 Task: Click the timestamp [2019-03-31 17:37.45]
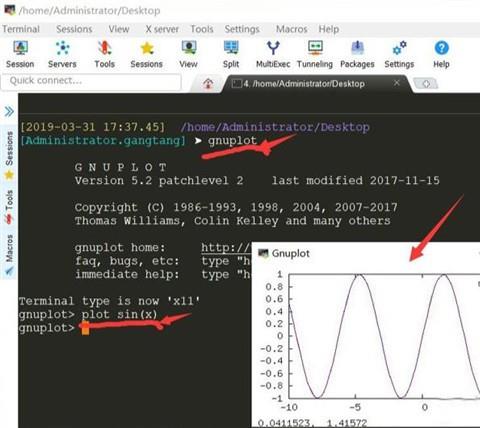point(92,127)
